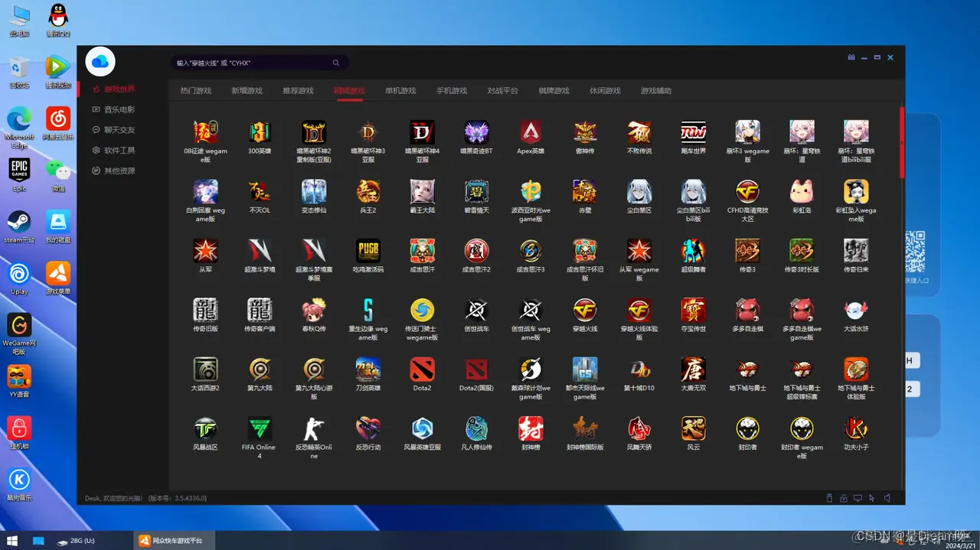The image size is (980, 550).
Task: Click the monitor icon in status bar
Action: pos(858,498)
